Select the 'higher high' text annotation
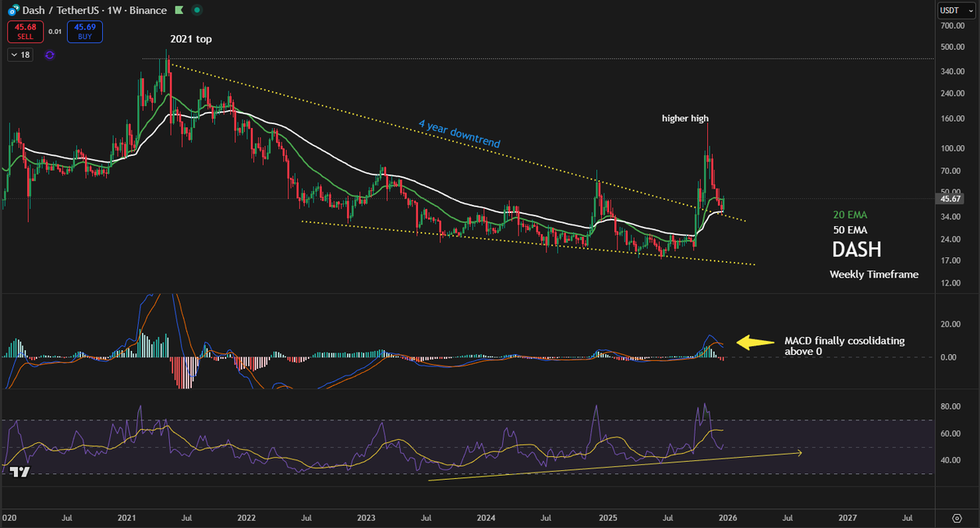 tap(685, 118)
